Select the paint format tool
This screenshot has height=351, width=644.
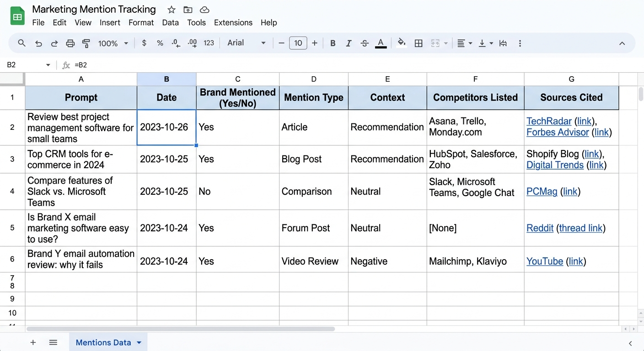coord(86,43)
